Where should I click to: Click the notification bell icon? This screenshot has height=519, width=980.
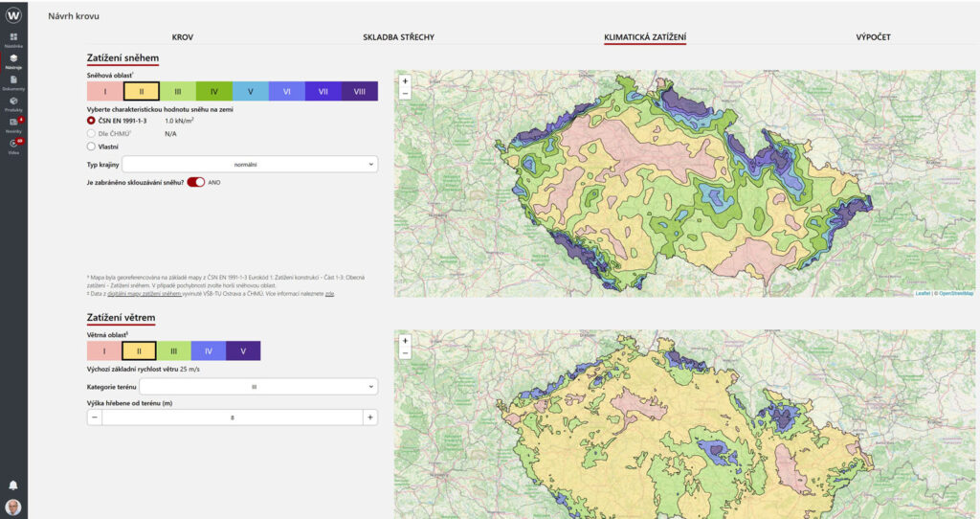(x=13, y=485)
